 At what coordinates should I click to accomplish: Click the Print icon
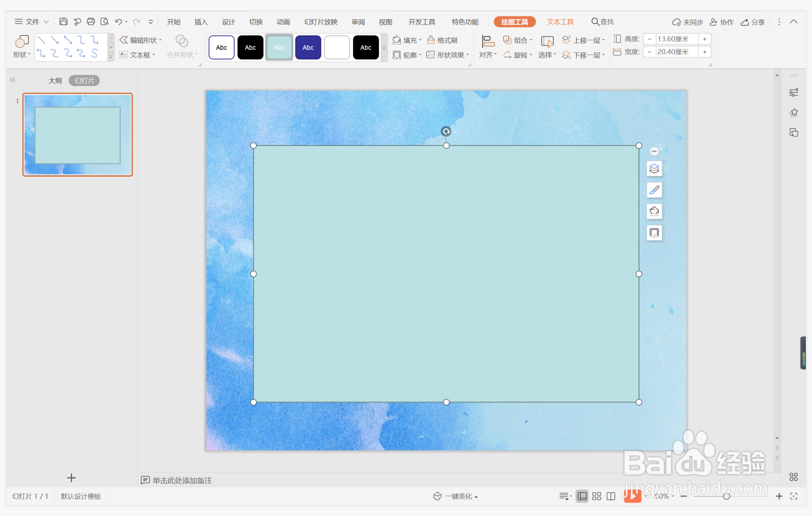pyautogui.click(x=91, y=22)
